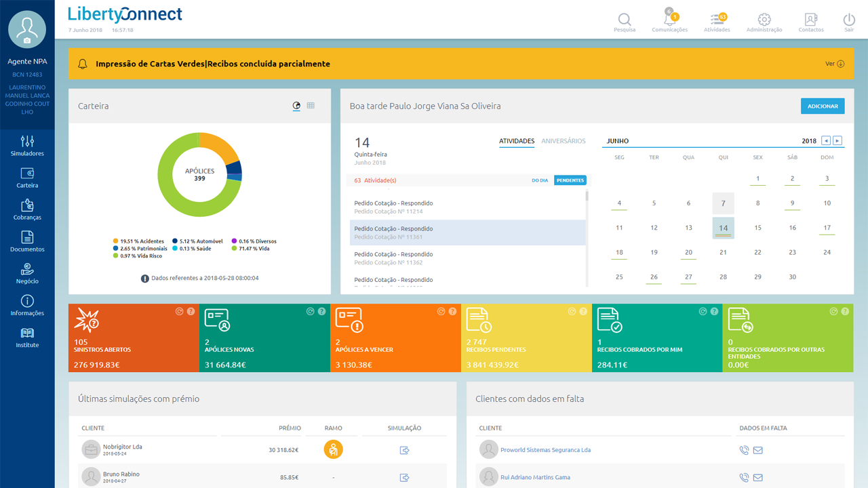Screen dimensions: 868x488
Task: Open Rui Adriano Martins Gama client link
Action: (x=535, y=477)
